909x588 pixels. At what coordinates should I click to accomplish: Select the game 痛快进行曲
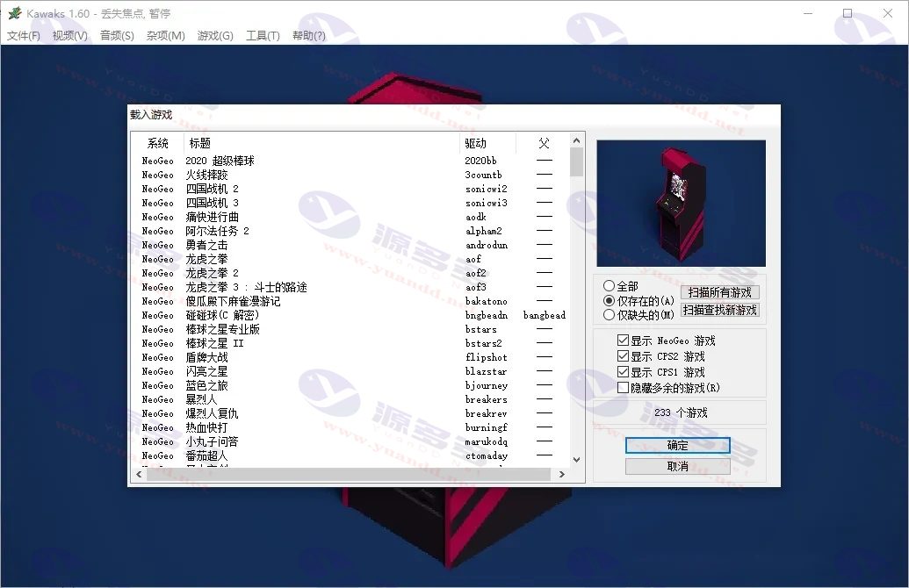pos(212,217)
